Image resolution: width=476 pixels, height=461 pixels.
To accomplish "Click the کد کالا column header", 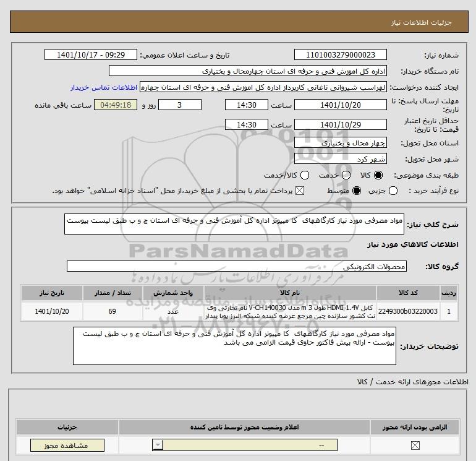I will 408,293.
